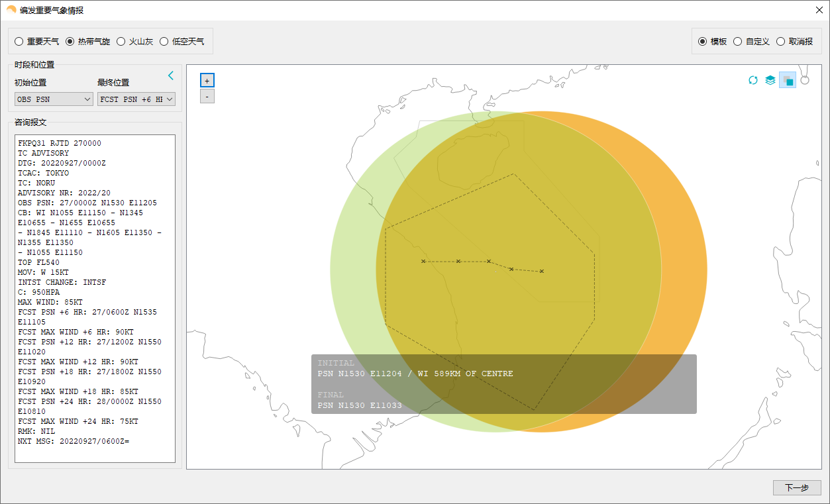
Task: Choose the 取消报 radio option
Action: point(795,41)
